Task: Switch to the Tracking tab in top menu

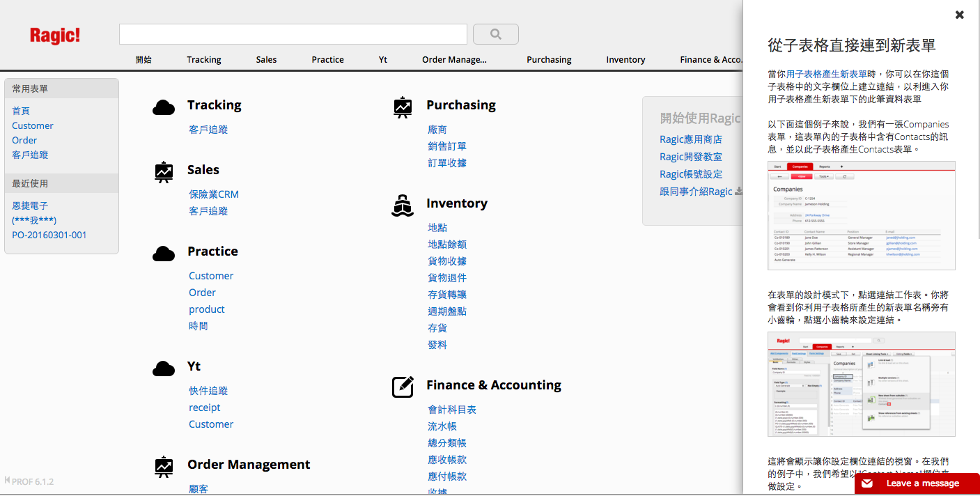Action: coord(204,60)
